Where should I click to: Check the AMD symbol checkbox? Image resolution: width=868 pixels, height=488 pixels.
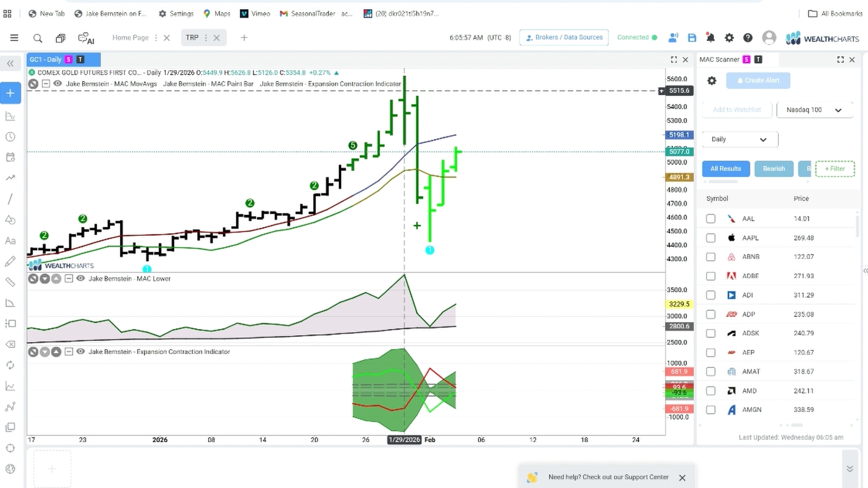[711, 391]
